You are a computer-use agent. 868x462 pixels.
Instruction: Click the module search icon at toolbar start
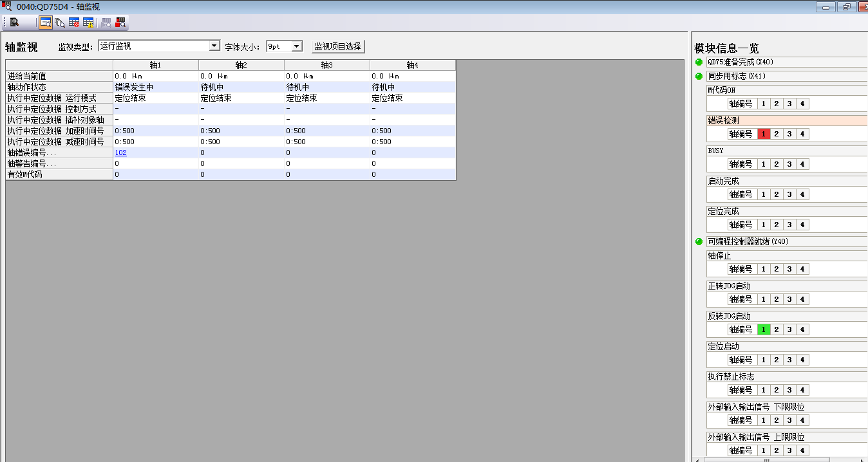[14, 23]
